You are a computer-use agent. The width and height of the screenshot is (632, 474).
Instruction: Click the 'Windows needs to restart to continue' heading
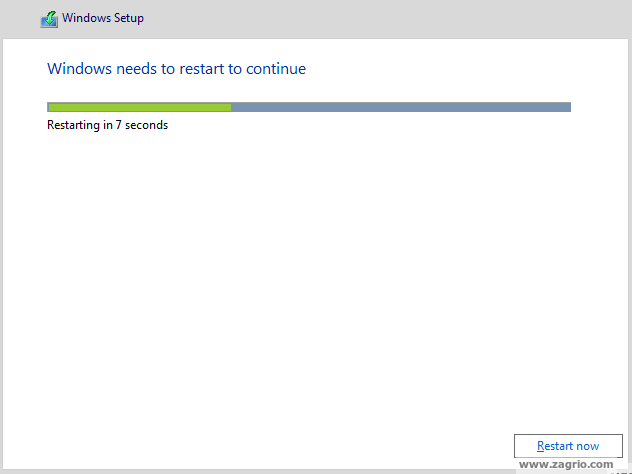coord(177,69)
